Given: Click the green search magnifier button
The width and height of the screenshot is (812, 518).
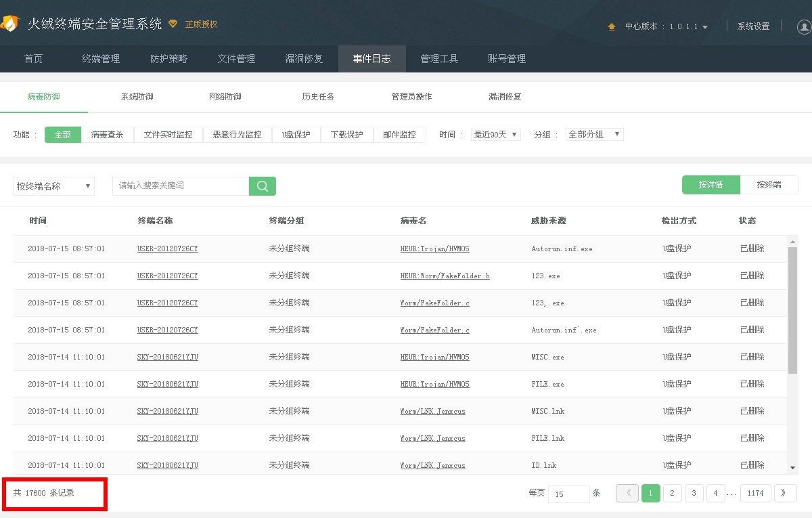Looking at the screenshot, I should pyautogui.click(x=263, y=186).
